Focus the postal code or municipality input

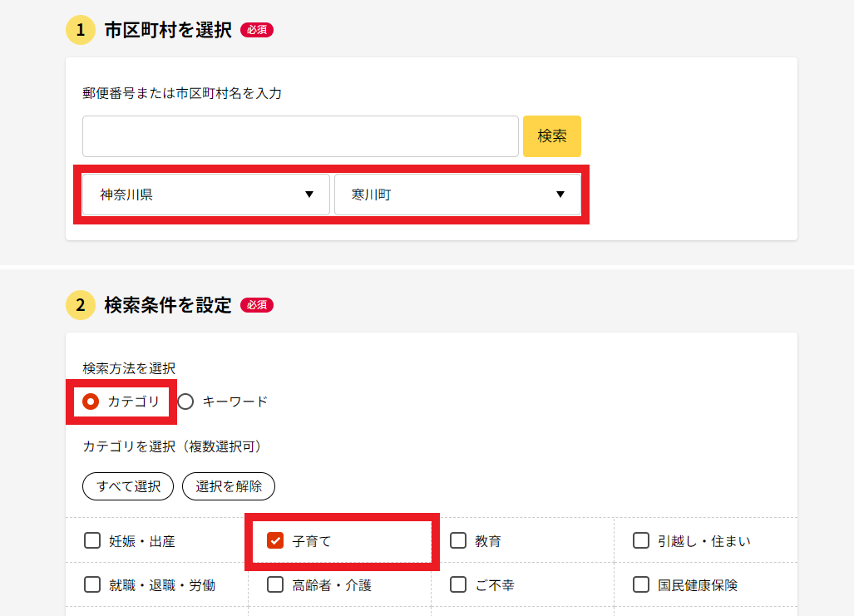click(300, 136)
